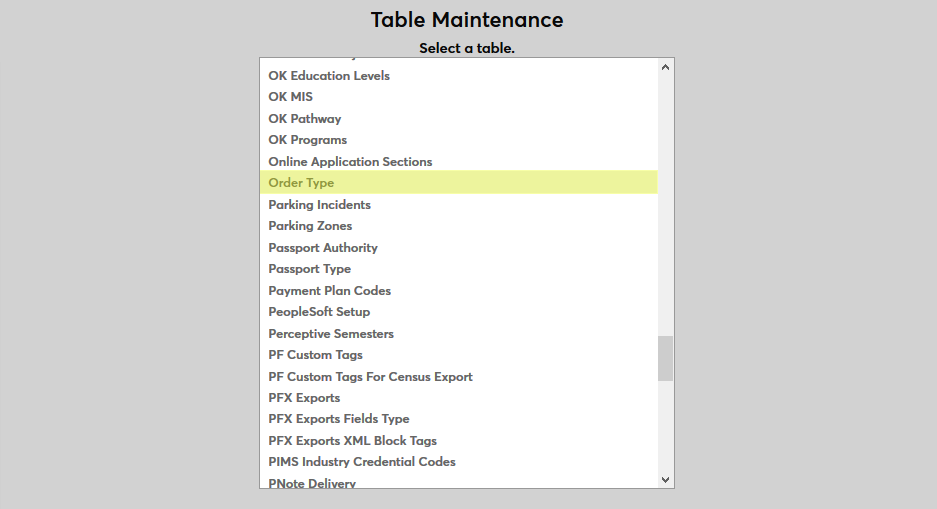Click the list's scroll down arrow
Screen dimensions: 937x509
click(666, 479)
